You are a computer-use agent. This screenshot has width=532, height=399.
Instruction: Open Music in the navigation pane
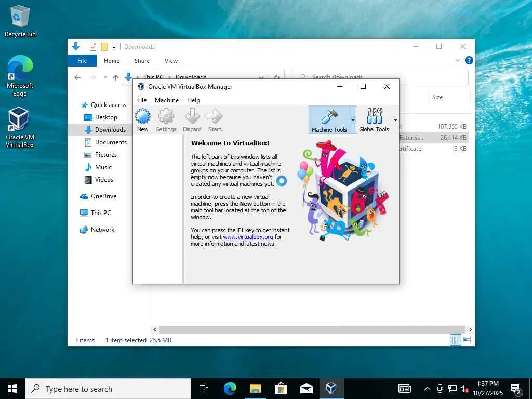click(x=98, y=167)
